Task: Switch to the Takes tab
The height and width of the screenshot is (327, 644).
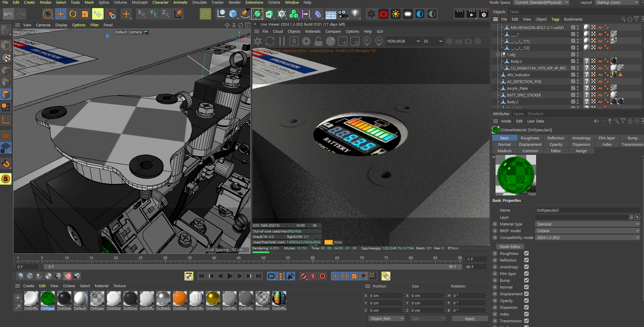Action: pos(514,12)
